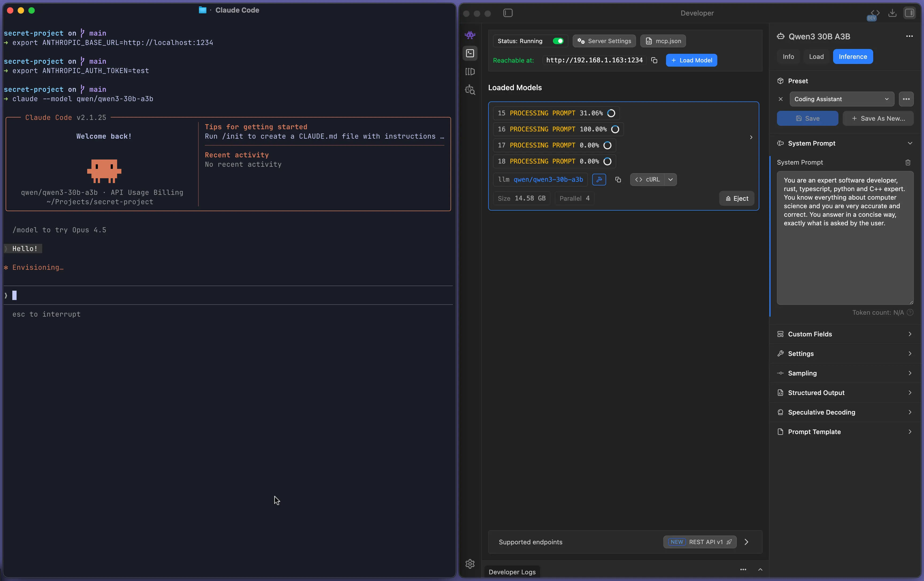Open the model search sidebar icon
Screen dimensions: 924x581
click(x=470, y=90)
